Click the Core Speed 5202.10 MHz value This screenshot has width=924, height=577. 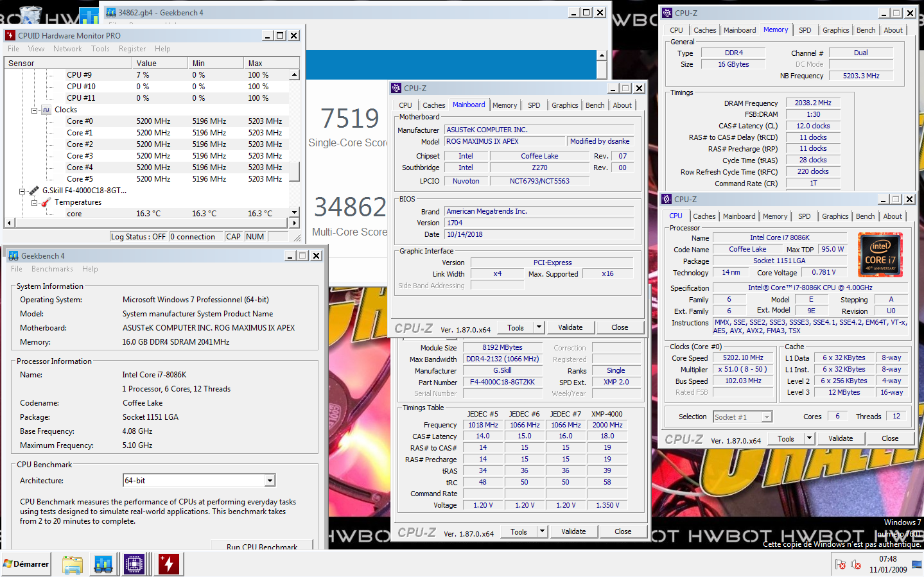pos(743,358)
